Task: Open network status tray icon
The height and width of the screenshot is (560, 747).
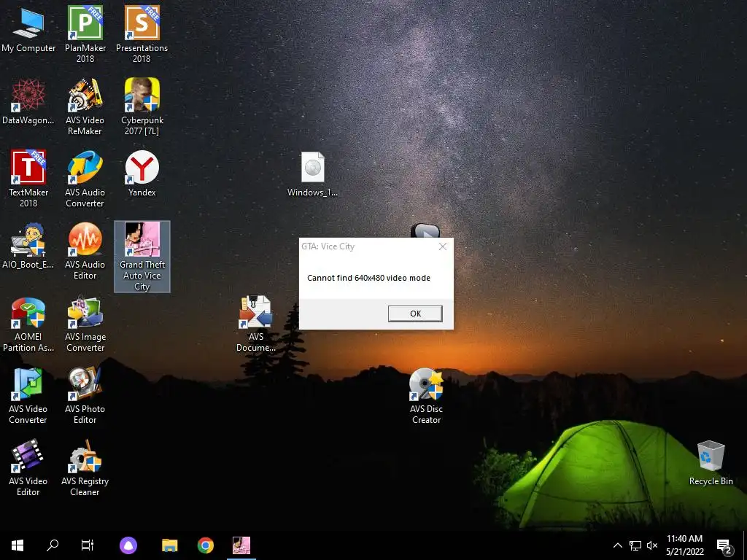Action: pyautogui.click(x=635, y=545)
